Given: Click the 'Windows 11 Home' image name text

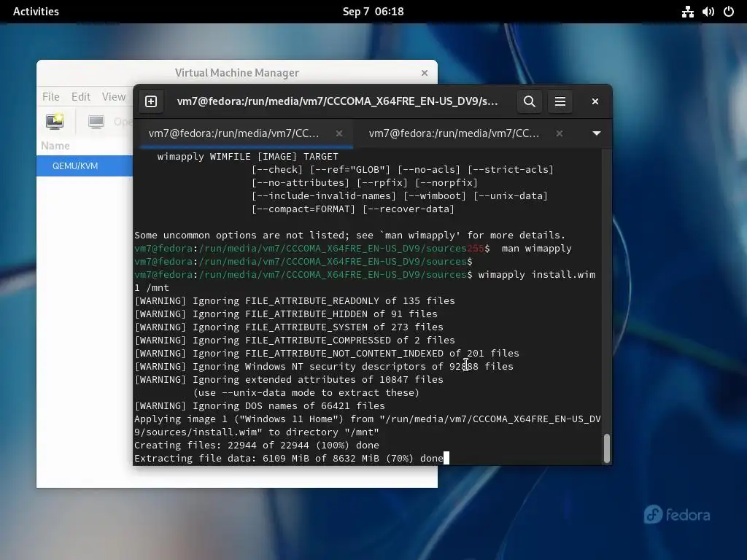Looking at the screenshot, I should pos(292,419).
